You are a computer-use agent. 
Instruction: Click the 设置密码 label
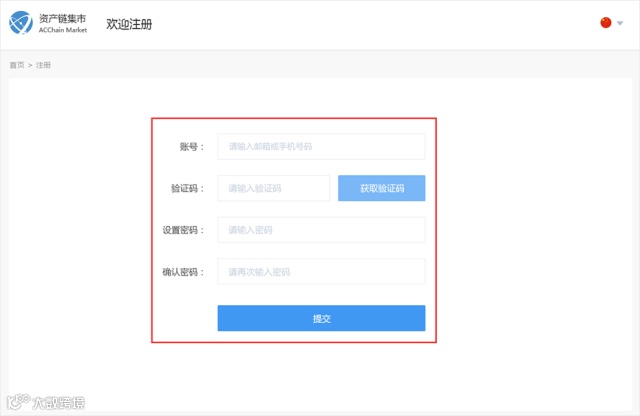[x=183, y=230]
